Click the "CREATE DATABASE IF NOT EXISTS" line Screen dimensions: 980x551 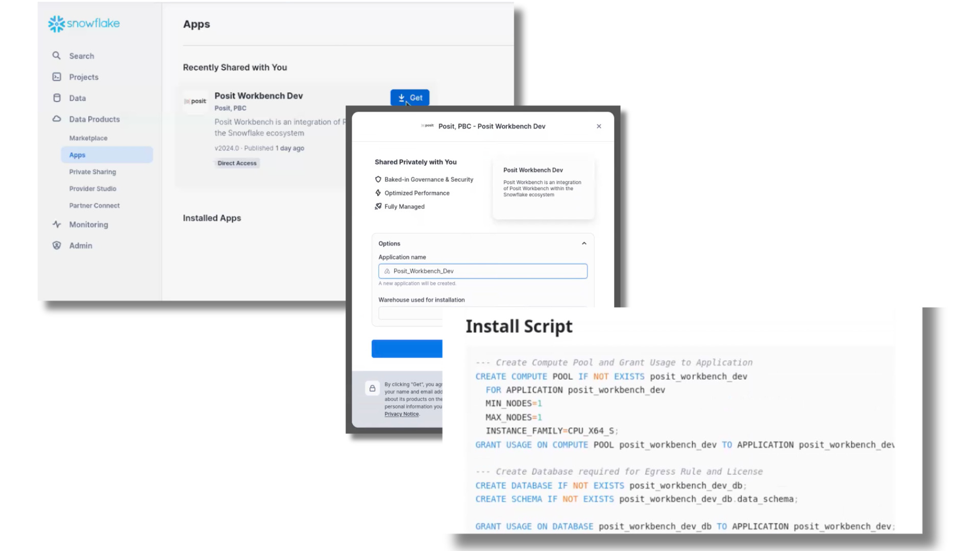[x=611, y=486]
